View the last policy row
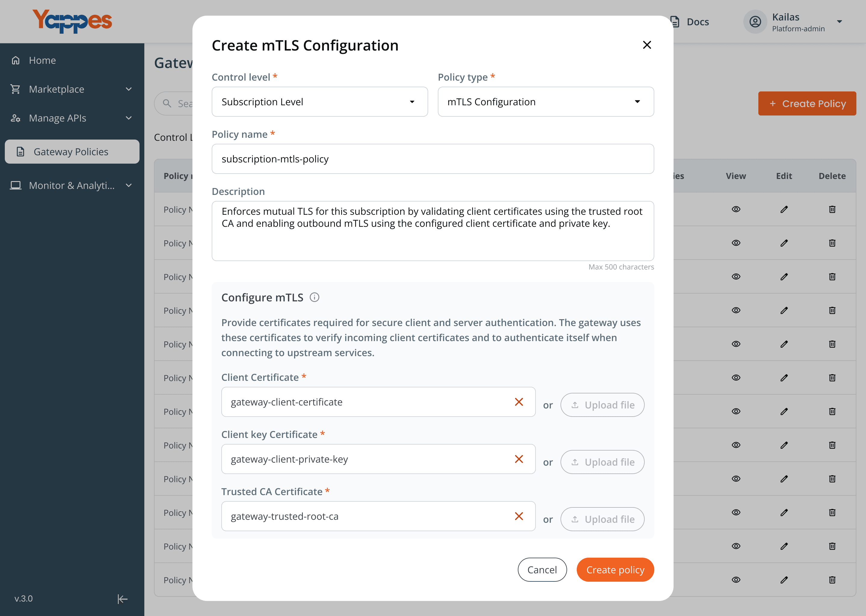 tap(736, 580)
